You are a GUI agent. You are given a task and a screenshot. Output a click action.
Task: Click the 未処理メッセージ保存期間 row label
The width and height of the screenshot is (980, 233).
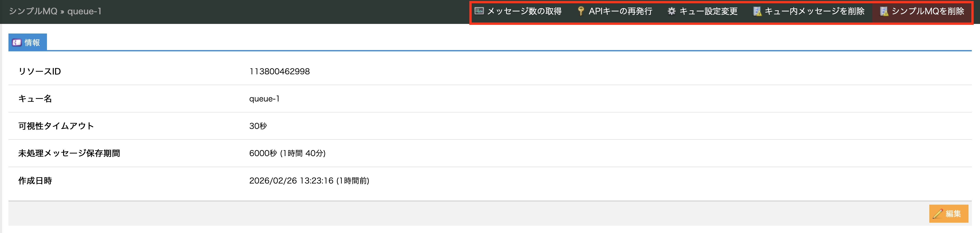click(69, 153)
